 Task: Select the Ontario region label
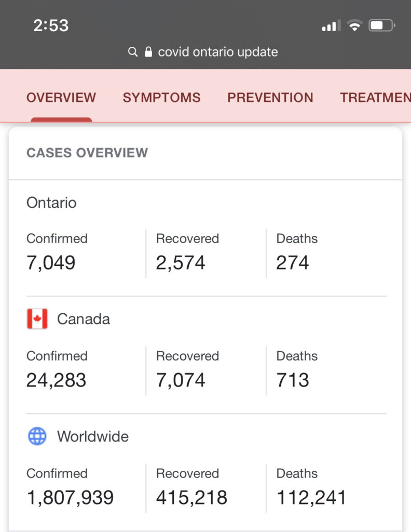tap(51, 203)
